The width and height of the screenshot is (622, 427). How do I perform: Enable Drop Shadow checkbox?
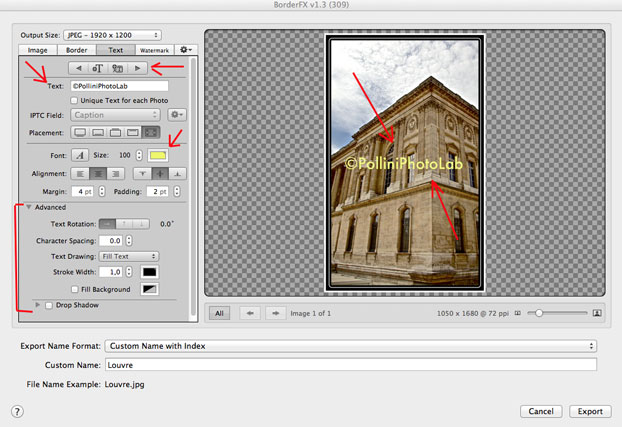(x=49, y=305)
